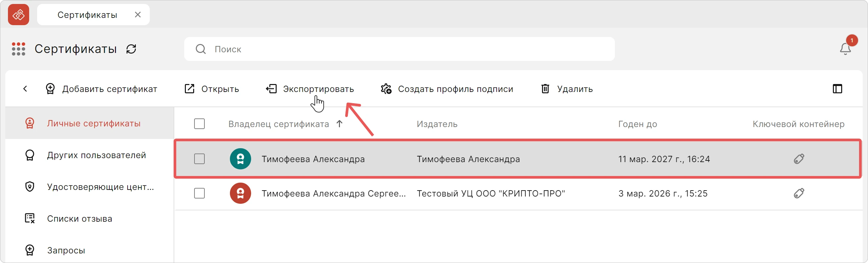Click the Личные сертификаты sidebar icon
Viewport: 868px width, 263px height.
tap(30, 123)
